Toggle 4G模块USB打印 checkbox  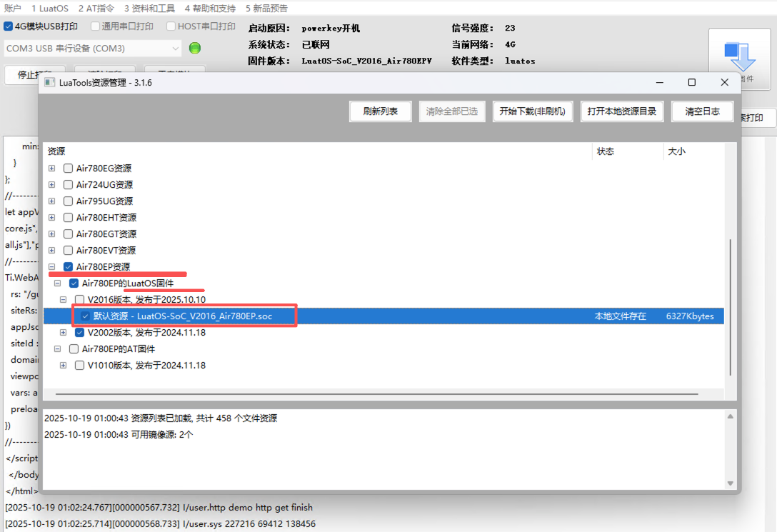coord(9,26)
